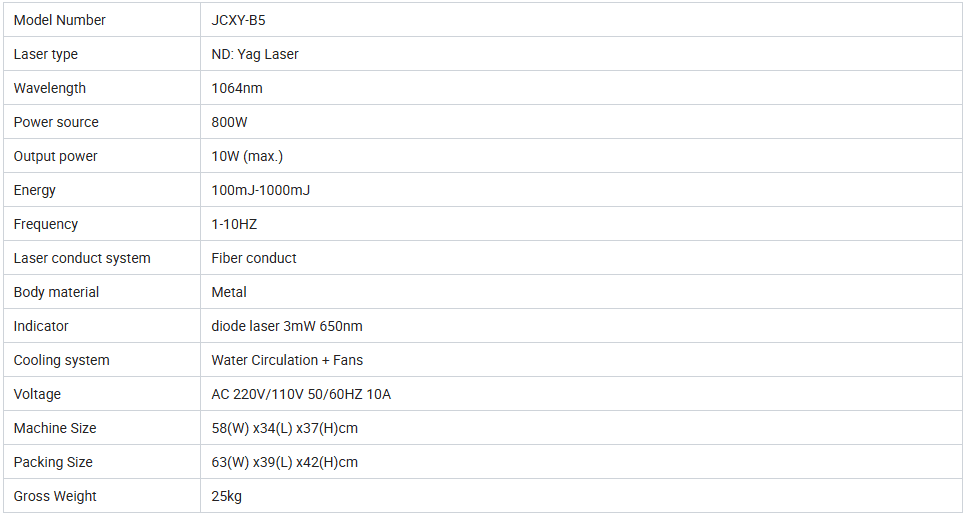Click the Water Circulation + Fans value
The width and height of the screenshot is (967, 518).
click(287, 360)
